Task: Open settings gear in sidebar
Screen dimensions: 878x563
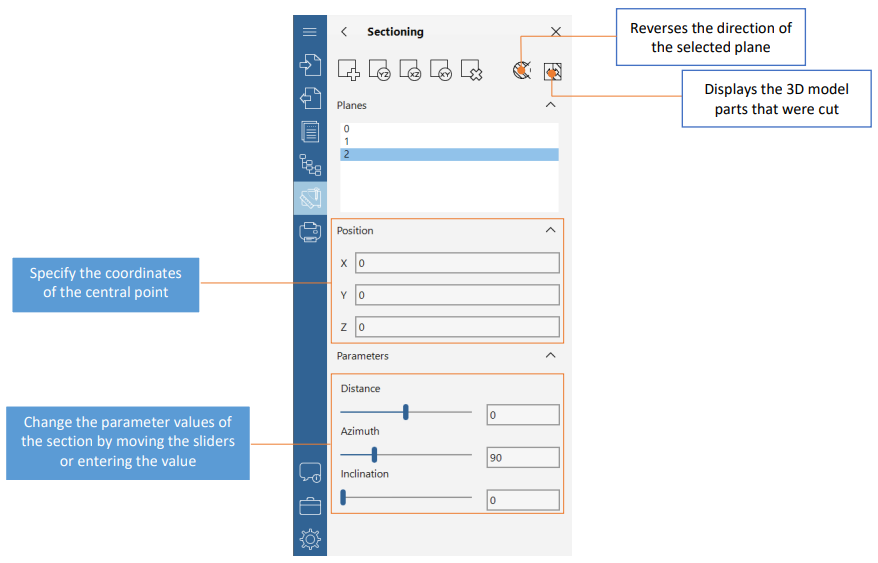Action: tap(310, 539)
